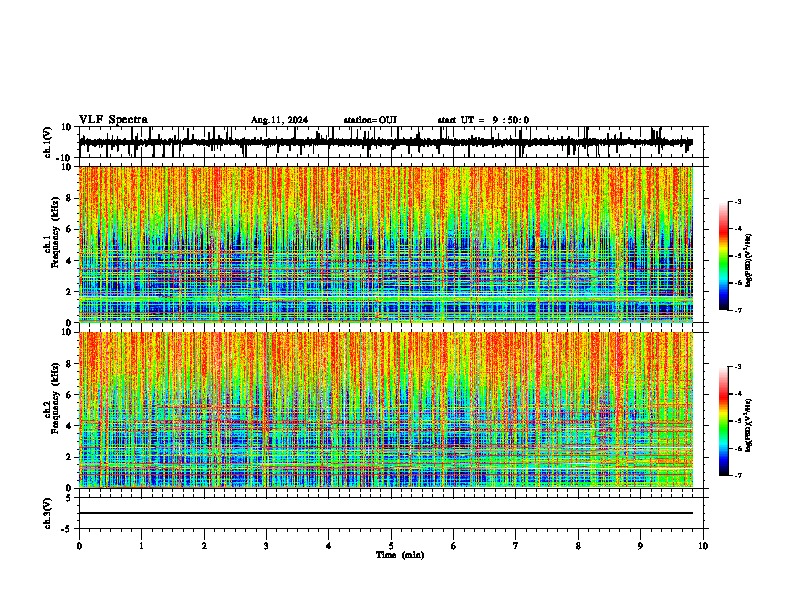Click the "Time (min)" axis title
792x612 pixels.
pyautogui.click(x=400, y=555)
